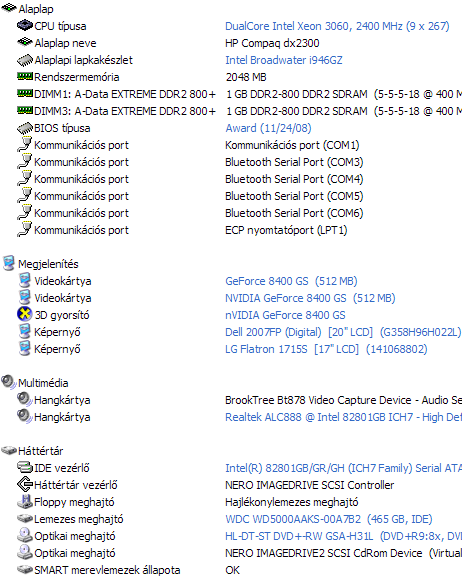Click the BIOS típusa chip icon
The height and width of the screenshot is (578, 462).
pyautogui.click(x=25, y=128)
